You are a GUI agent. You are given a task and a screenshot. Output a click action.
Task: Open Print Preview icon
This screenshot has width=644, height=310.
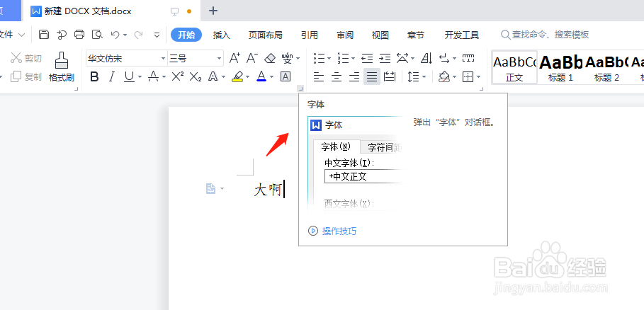[x=97, y=35]
